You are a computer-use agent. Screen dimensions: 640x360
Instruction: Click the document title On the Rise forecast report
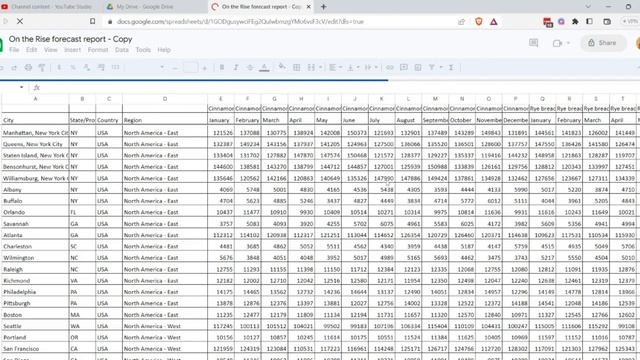71,39
